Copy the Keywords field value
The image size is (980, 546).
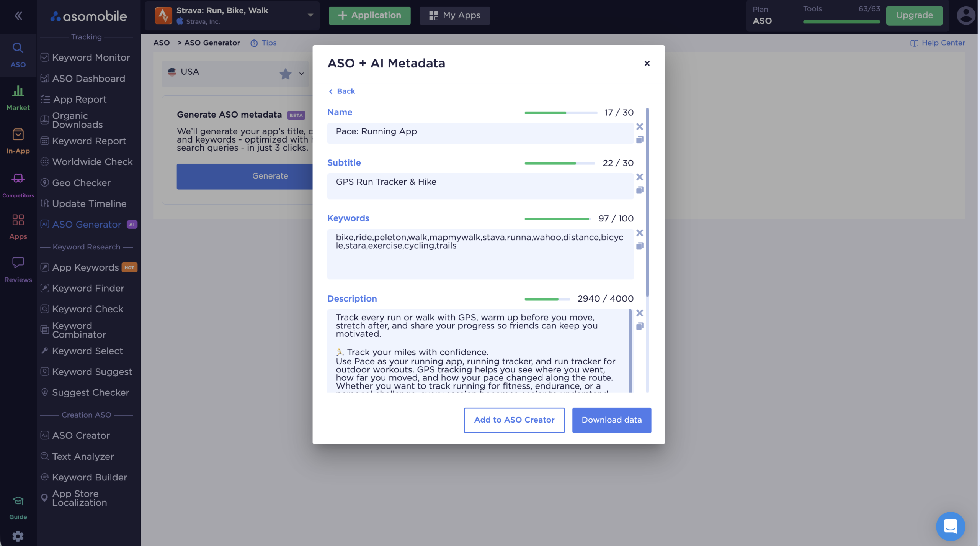tap(639, 246)
